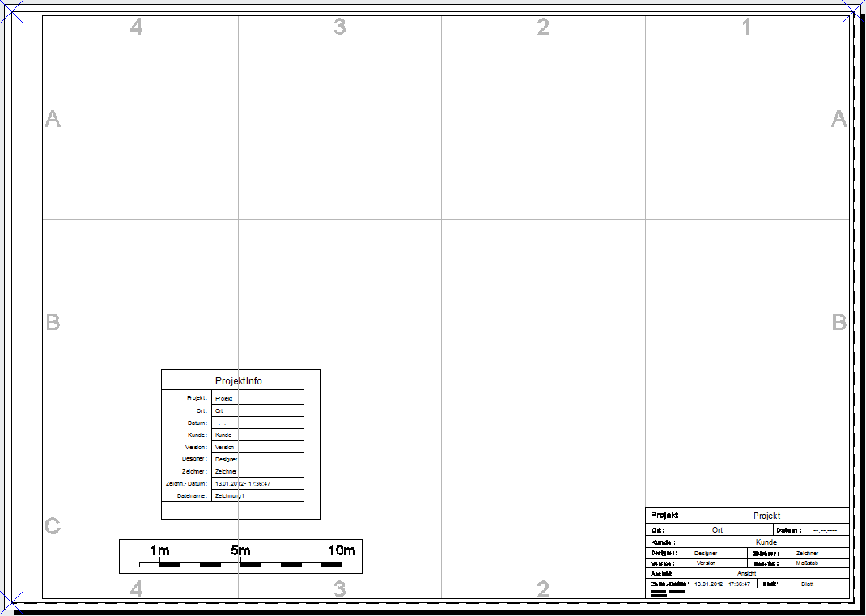The image size is (866, 616).
Task: Click the Dateiname value Zeichnung1 in ProjektInfo
Action: [230, 495]
